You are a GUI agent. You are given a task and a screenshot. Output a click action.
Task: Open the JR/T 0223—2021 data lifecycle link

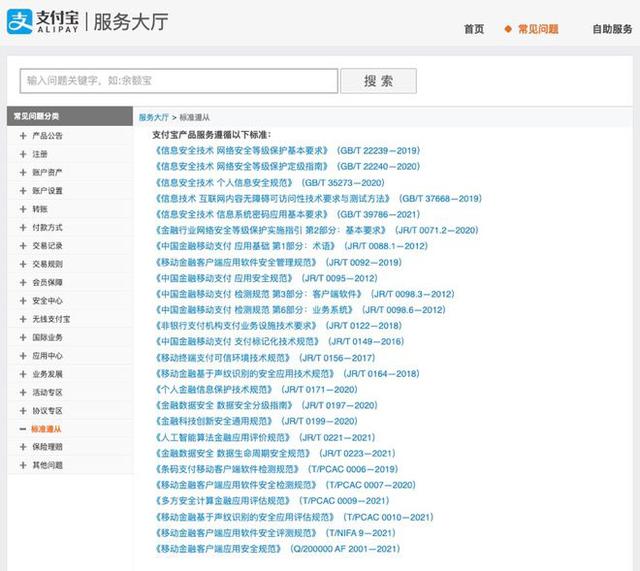click(x=275, y=453)
